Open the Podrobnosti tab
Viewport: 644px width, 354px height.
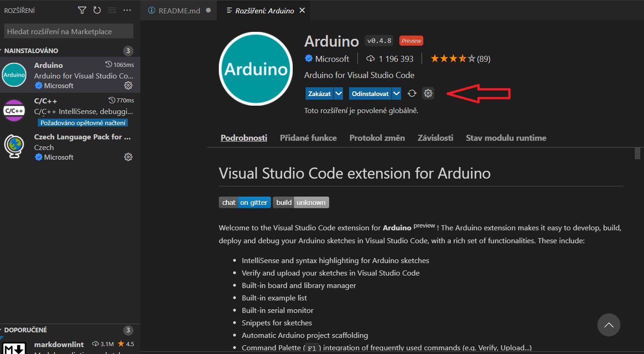244,138
